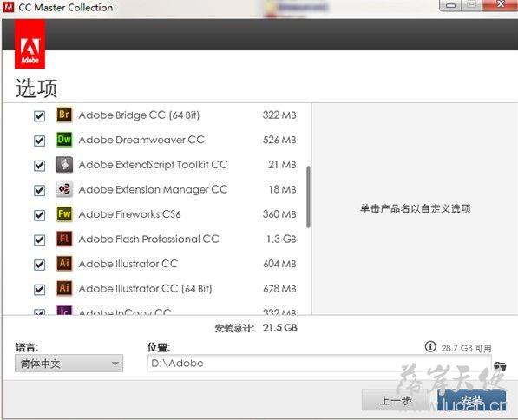Click the red Adobe logo
This screenshot has height=420, width=518.
30,44
